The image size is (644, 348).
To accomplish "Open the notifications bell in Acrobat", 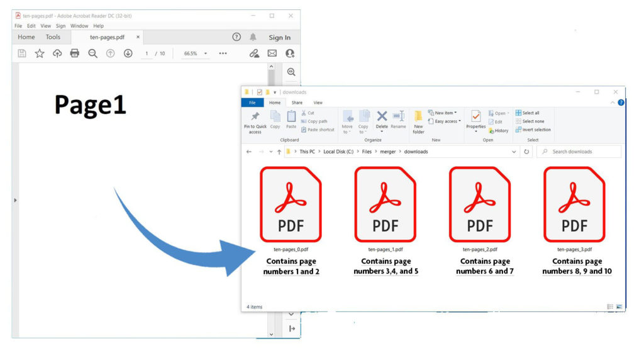I will click(x=253, y=37).
